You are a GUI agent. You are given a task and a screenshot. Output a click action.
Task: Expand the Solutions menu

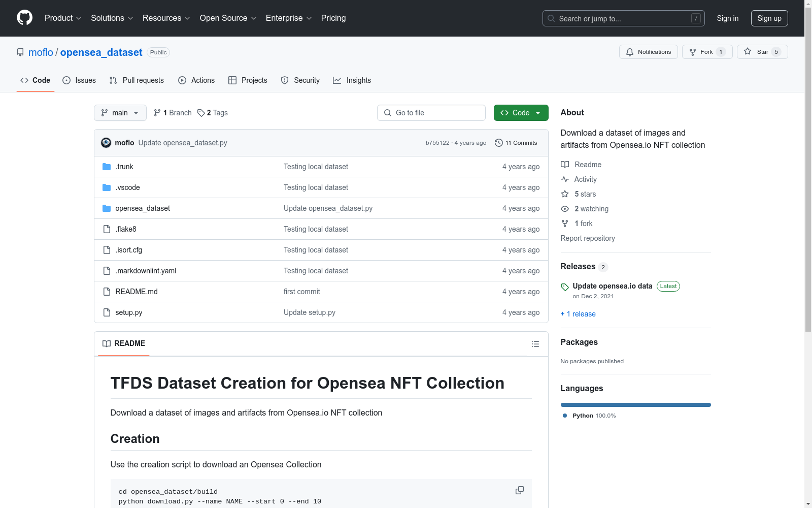tap(112, 18)
